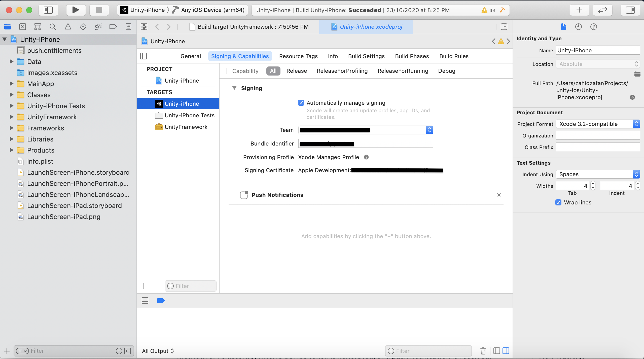This screenshot has width=644, height=359.
Task: Remove the Push Notifications capability
Action: 499,195
